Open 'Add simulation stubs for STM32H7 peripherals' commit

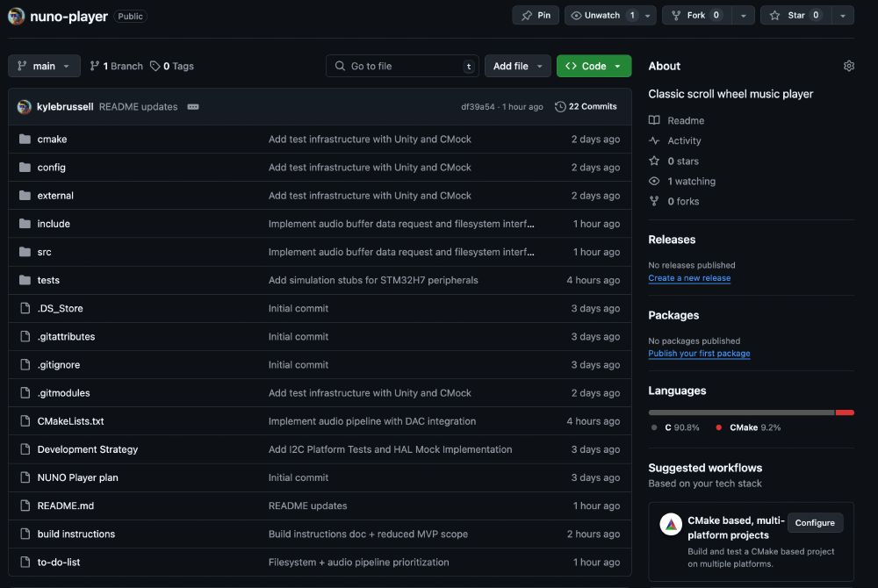(373, 280)
